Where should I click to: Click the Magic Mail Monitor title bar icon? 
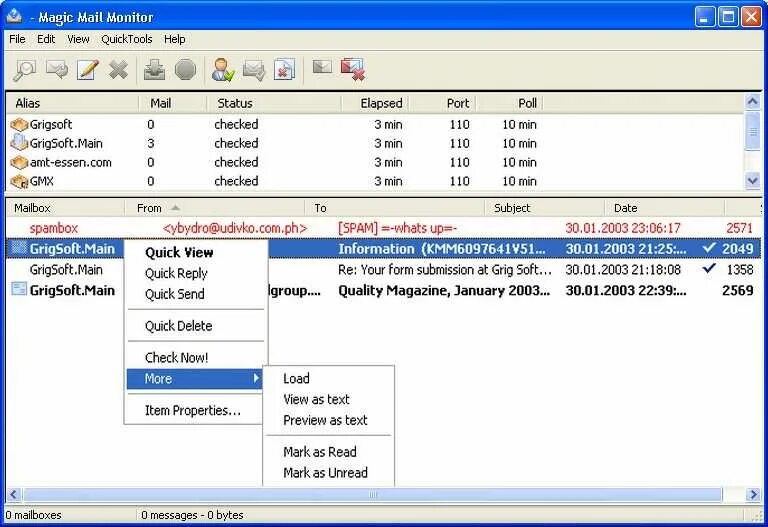[14, 16]
